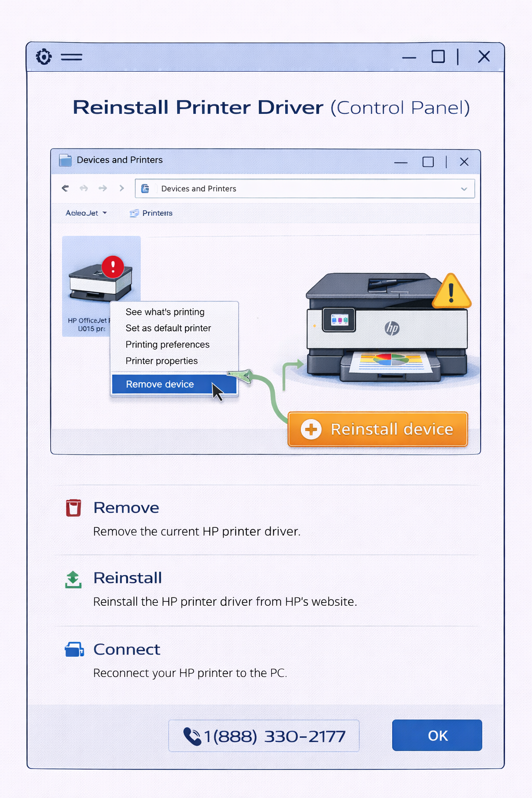Open Printing preferences from the context menu
532x798 pixels.
pos(167,344)
